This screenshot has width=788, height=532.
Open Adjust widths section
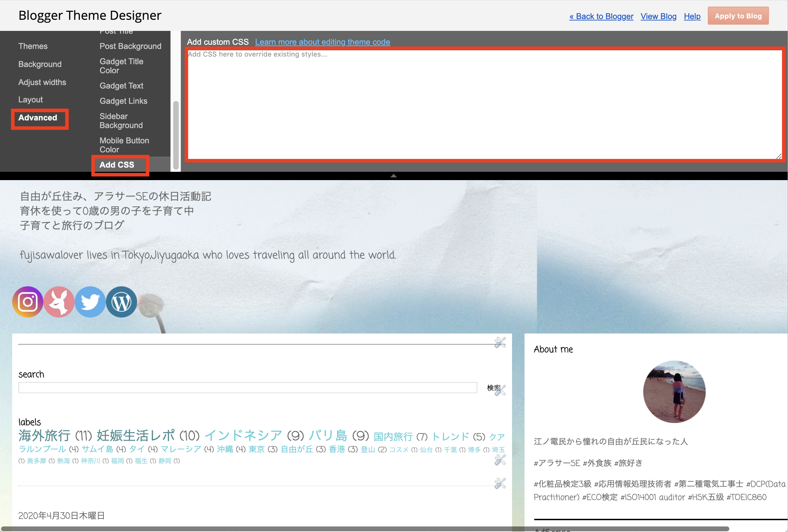point(42,82)
